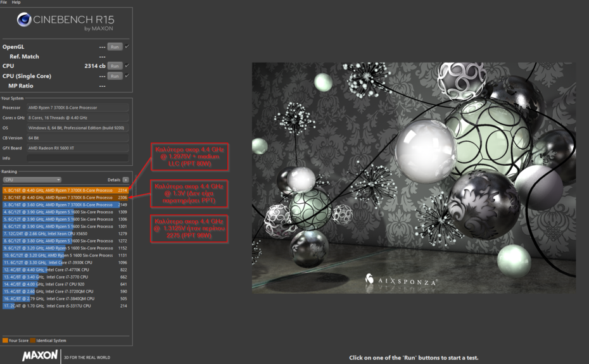Select ranking row 6 scoring 1301
589x364 pixels.
pyautogui.click(x=65, y=227)
